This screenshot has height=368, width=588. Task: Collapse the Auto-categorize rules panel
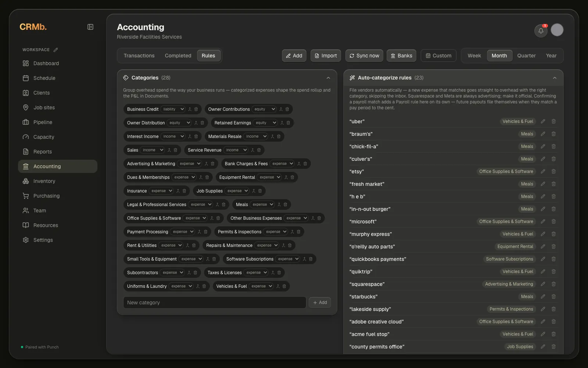click(555, 78)
